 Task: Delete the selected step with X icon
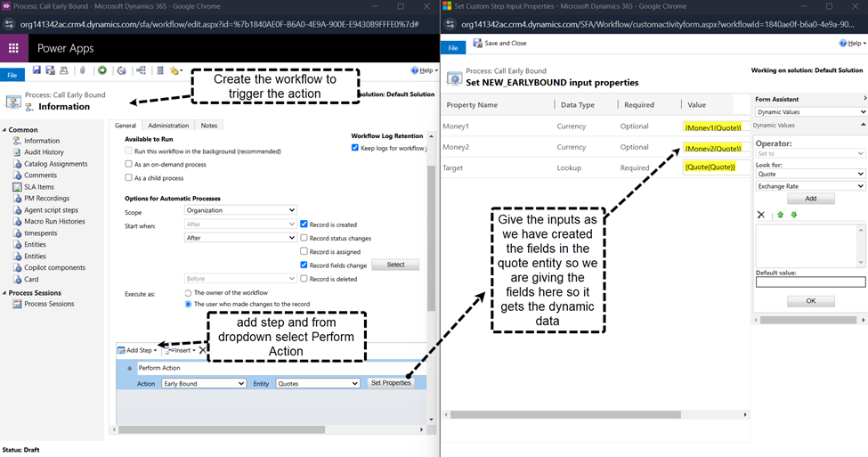(202, 350)
